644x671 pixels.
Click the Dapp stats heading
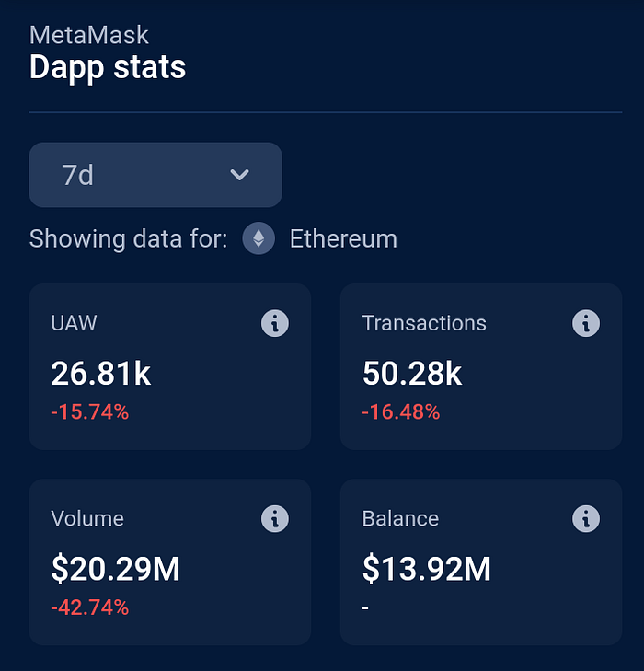click(108, 67)
